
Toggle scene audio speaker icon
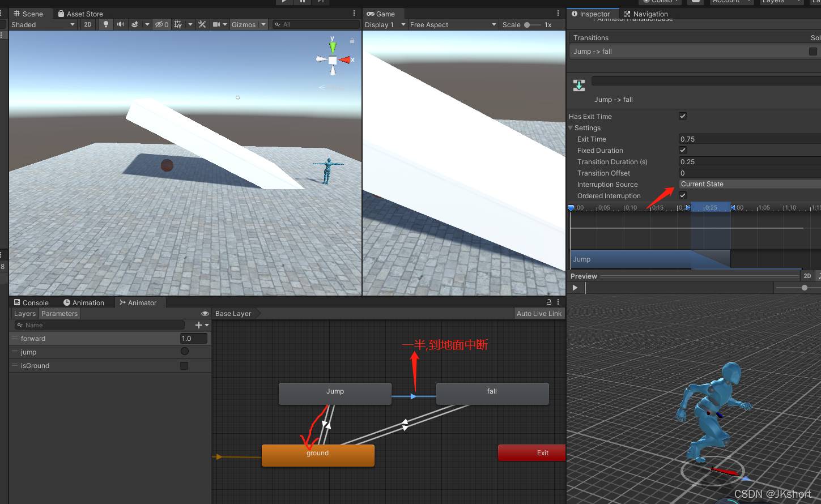click(x=120, y=24)
